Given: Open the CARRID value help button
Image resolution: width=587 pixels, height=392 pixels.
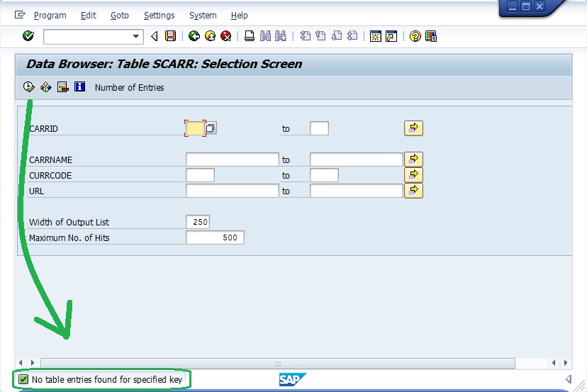Looking at the screenshot, I should 211,128.
